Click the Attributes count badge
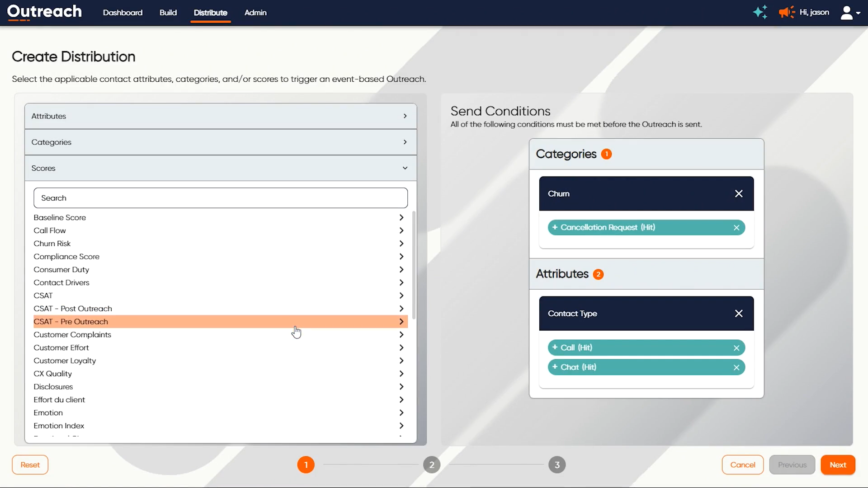 click(598, 274)
